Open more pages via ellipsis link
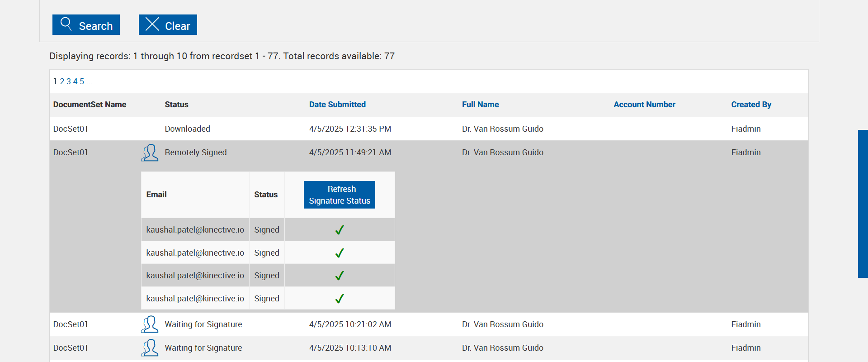This screenshot has height=362, width=868. point(90,82)
